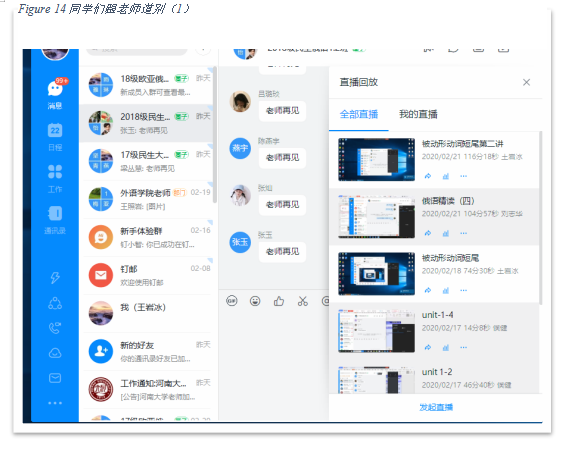Open the 2018级民生 group chat
The width and height of the screenshot is (577, 455).
[x=147, y=123]
